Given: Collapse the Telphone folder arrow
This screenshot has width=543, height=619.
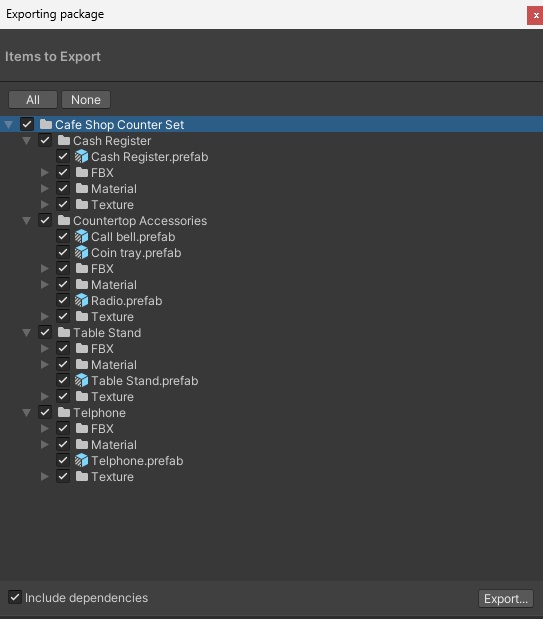Looking at the screenshot, I should point(26,413).
